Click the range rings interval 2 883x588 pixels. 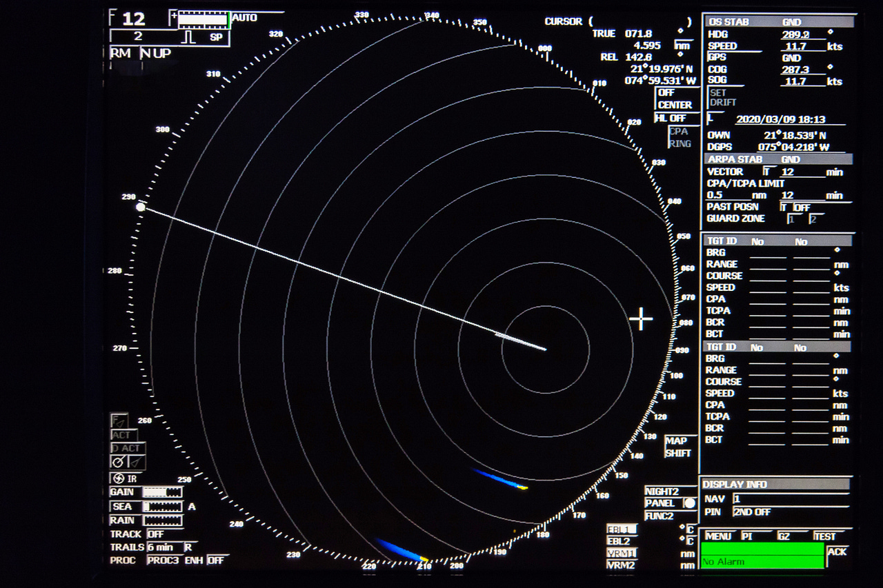point(138,37)
